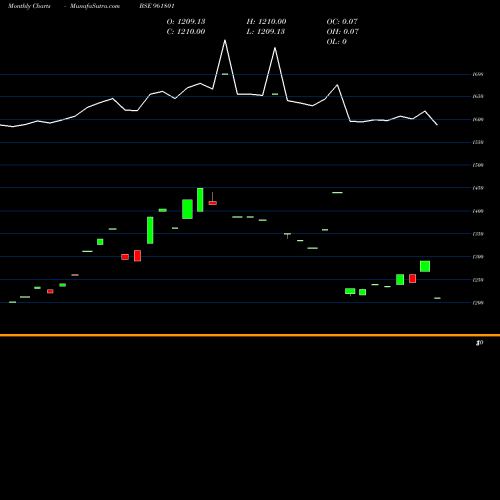Screen dimensions: 500x500
Task: Click the 'OC: 0.07' reading
Action: [x=342, y=22]
